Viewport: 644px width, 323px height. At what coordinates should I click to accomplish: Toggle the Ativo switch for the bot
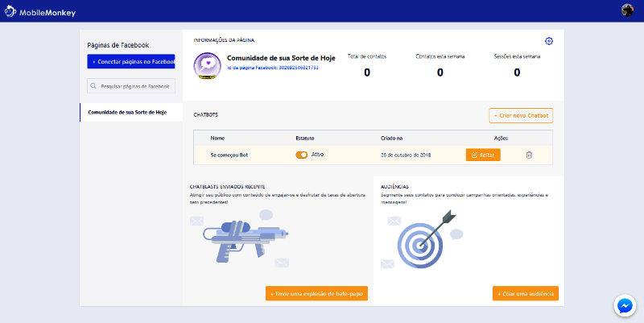[301, 155]
